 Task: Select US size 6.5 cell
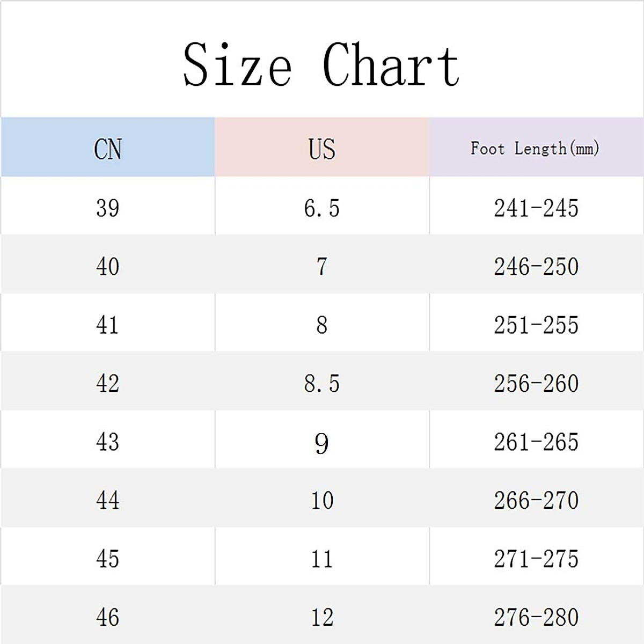322,208
